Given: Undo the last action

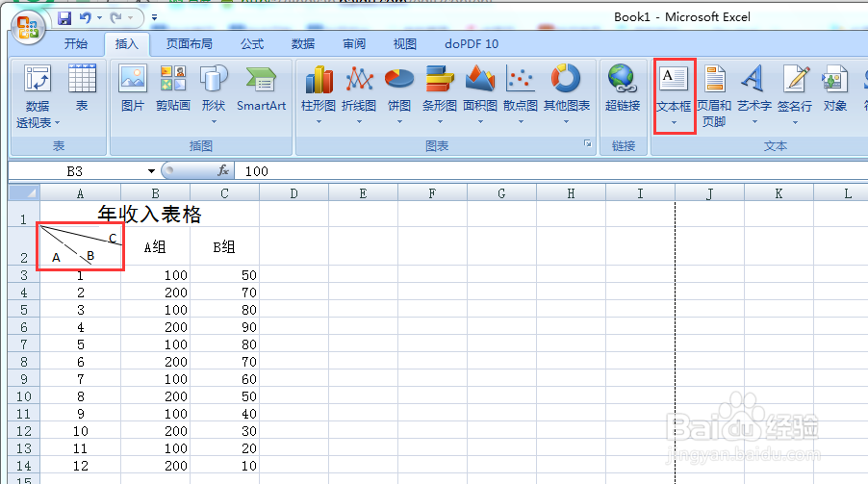Looking at the screenshot, I should coord(86,18).
